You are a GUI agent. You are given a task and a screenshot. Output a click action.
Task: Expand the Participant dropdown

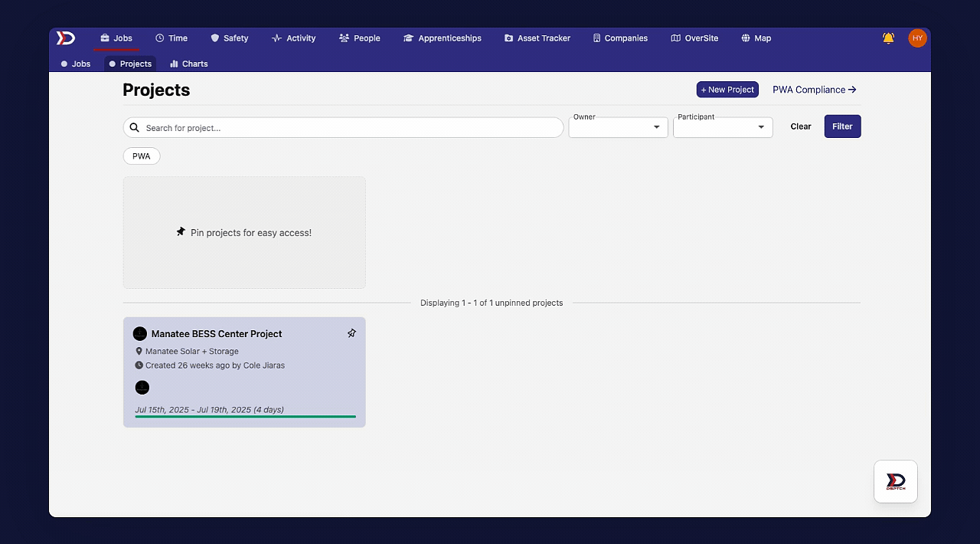(723, 127)
